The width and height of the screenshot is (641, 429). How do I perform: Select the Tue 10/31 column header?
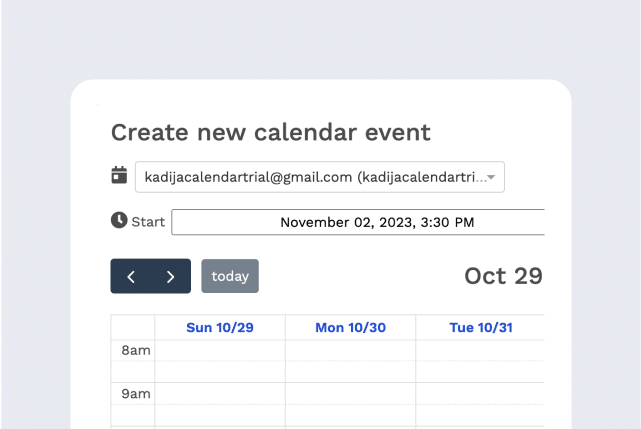[x=481, y=328]
